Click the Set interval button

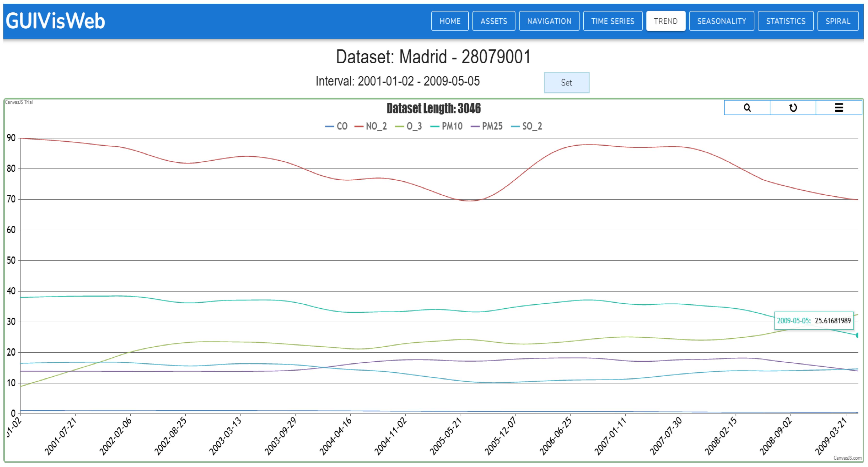click(566, 83)
